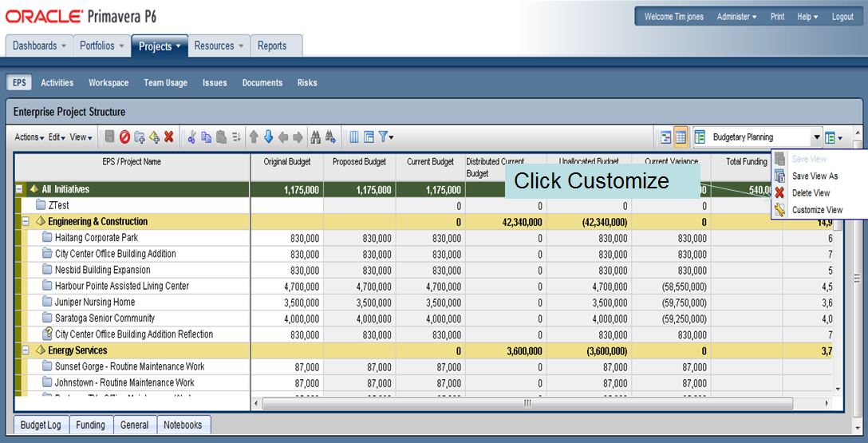Open the Dashboards tab
868x443 pixels.
tap(39, 46)
